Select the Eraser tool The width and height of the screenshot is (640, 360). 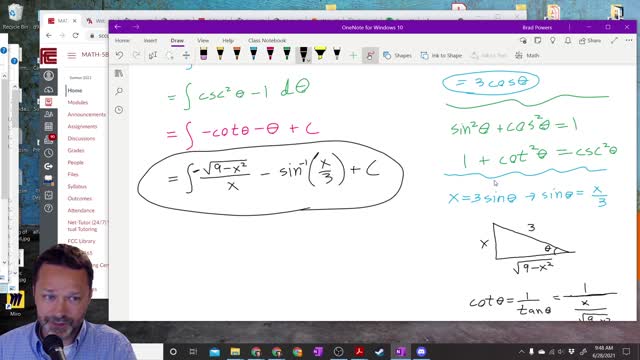pos(203,54)
